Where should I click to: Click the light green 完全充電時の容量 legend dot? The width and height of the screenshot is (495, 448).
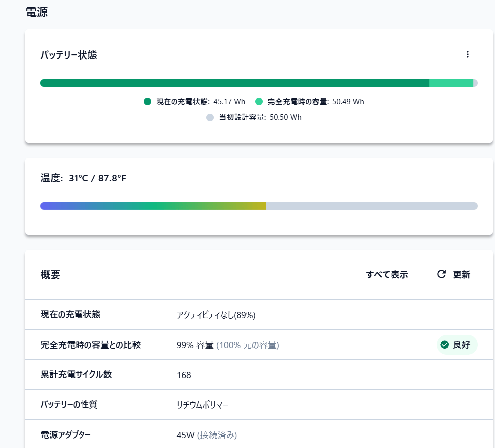[x=259, y=102]
